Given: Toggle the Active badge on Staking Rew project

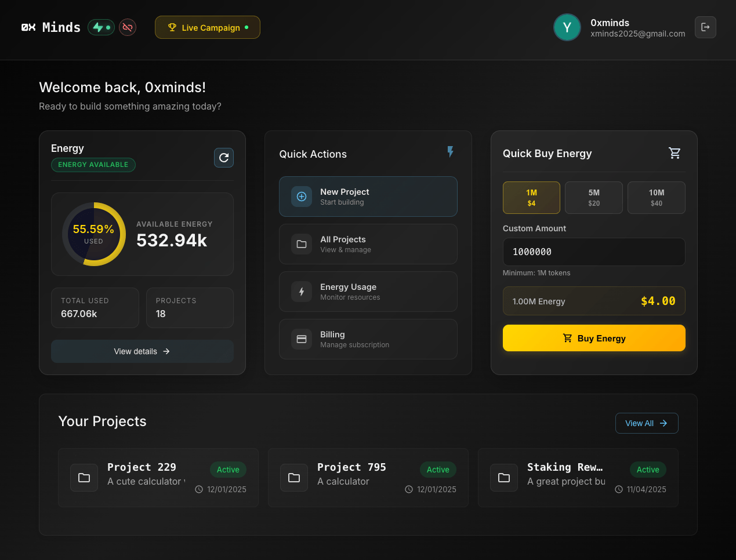Looking at the screenshot, I should pos(648,470).
